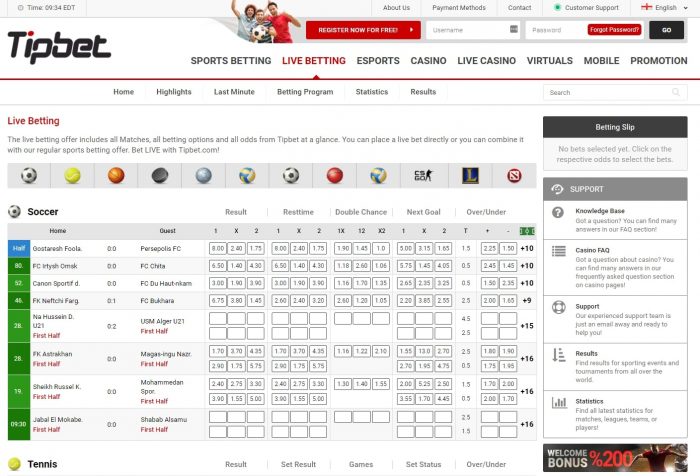
Task: Click the GO login button
Action: pyautogui.click(x=667, y=30)
